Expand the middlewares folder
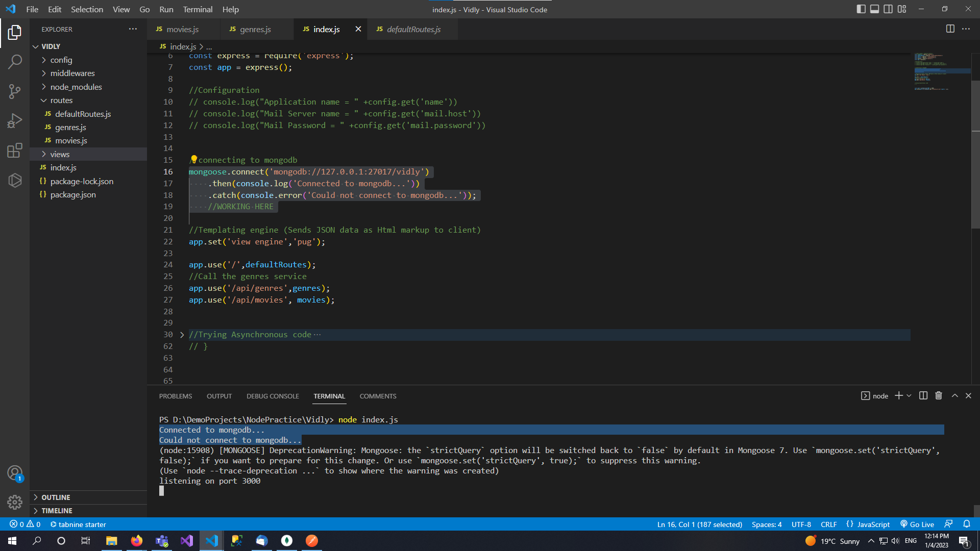The height and width of the screenshot is (551, 980). tap(88, 73)
